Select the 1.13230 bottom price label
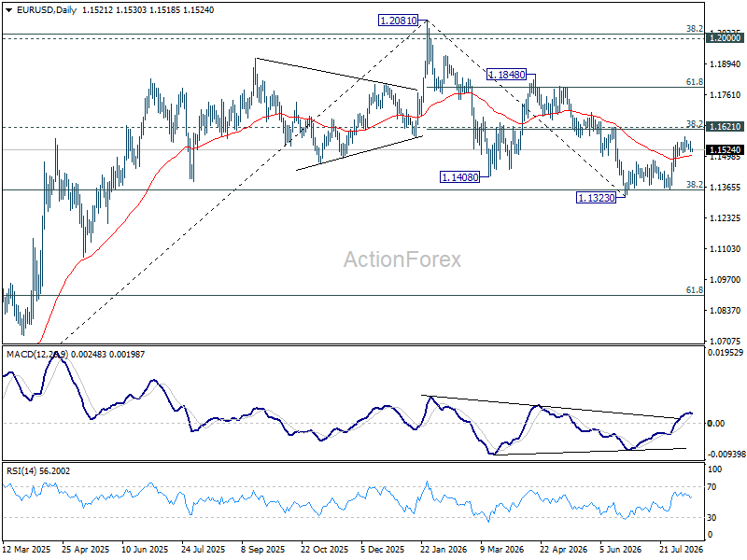 (596, 198)
